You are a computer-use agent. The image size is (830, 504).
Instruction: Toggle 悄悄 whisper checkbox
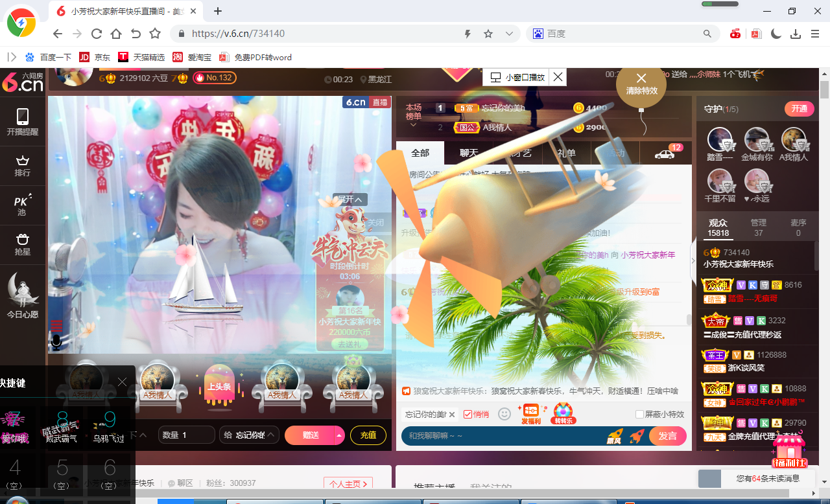click(468, 414)
